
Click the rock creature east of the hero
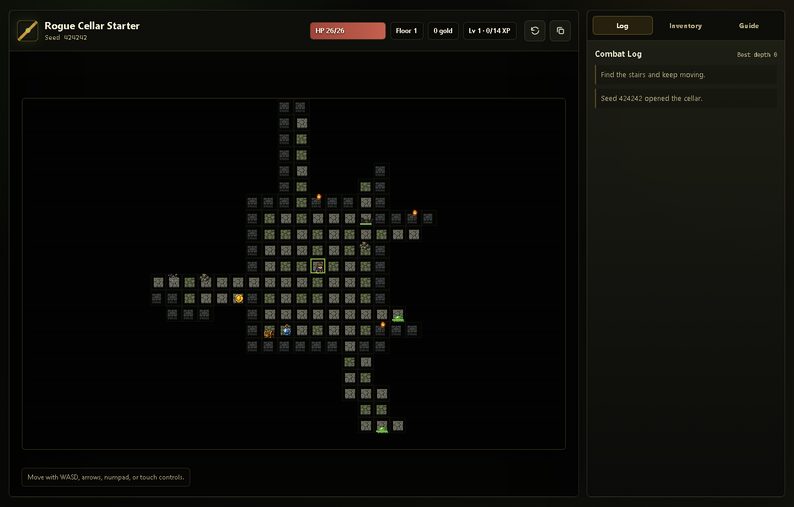point(365,247)
